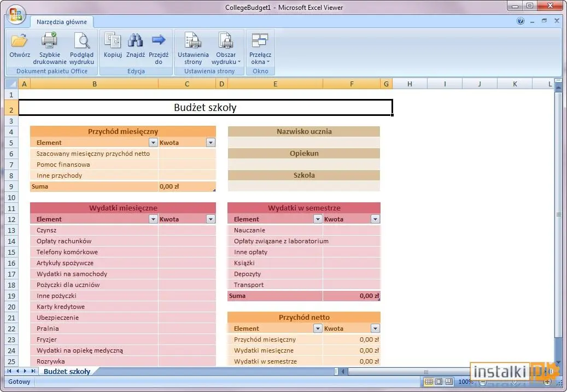Open Kwota filter in Przychód netto
The height and width of the screenshot is (392, 567).
coord(375,329)
